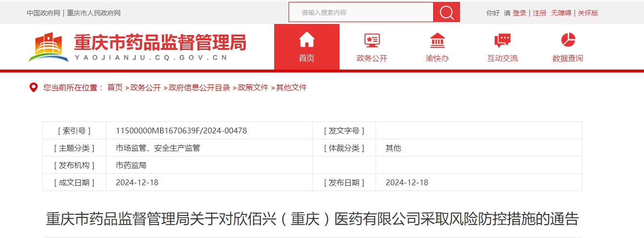644x238 pixels.
Task: Click the [ 索引号 ] label
Action: [74, 131]
